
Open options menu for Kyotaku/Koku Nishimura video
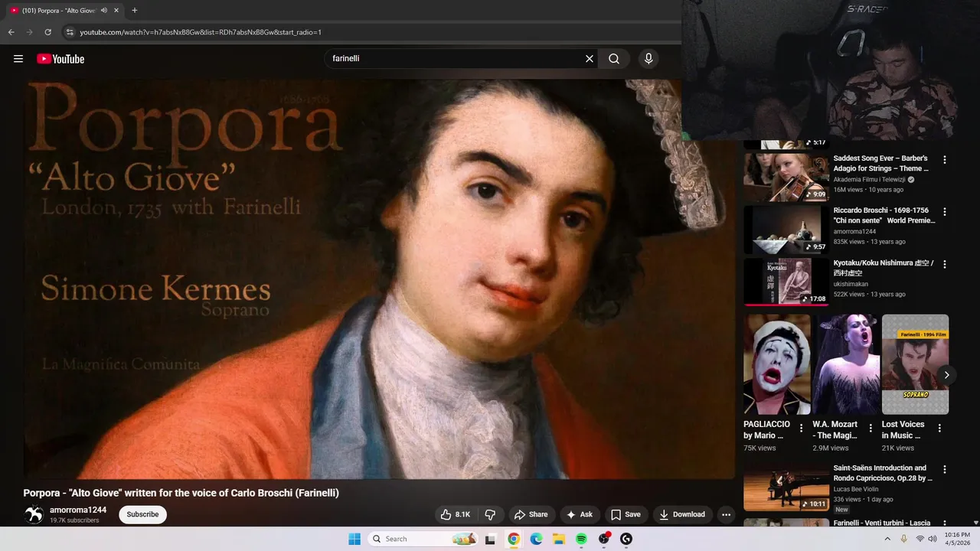tap(944, 265)
